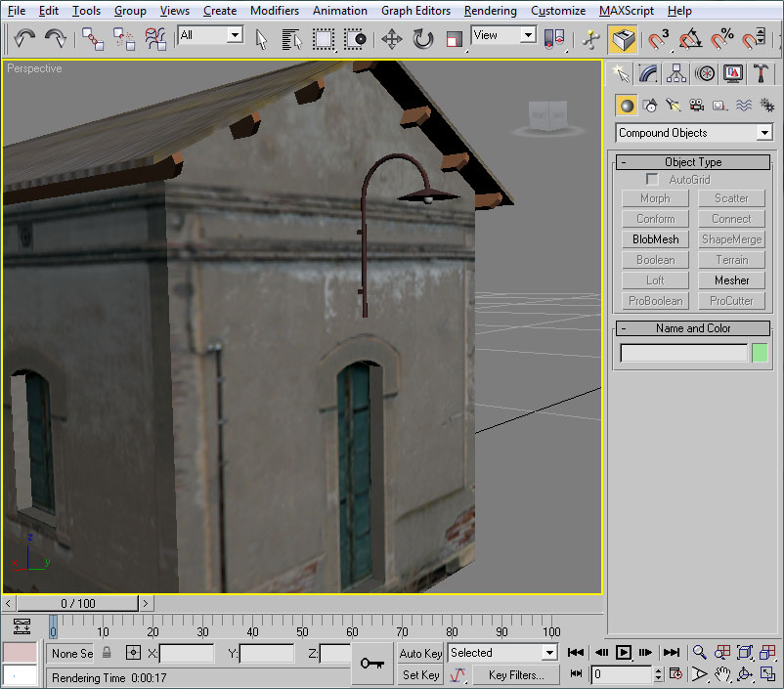This screenshot has height=689, width=784.
Task: Collapse the Object Type rollout
Action: pyautogui.click(x=692, y=162)
